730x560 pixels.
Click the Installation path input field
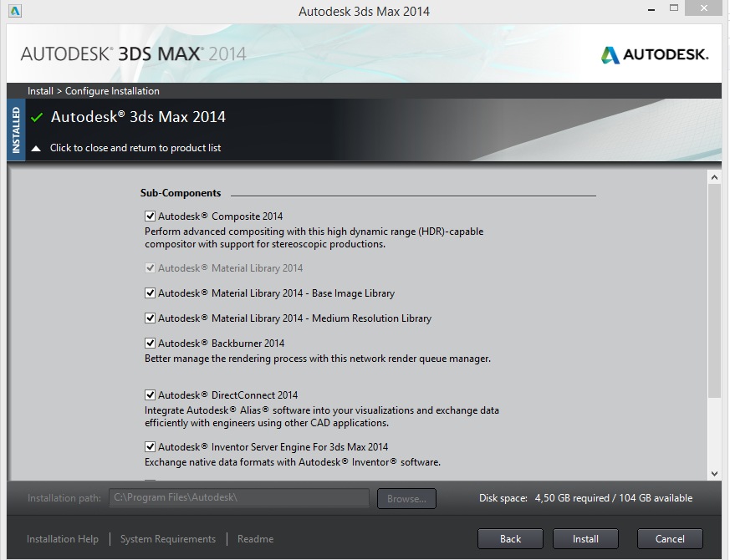(x=239, y=497)
